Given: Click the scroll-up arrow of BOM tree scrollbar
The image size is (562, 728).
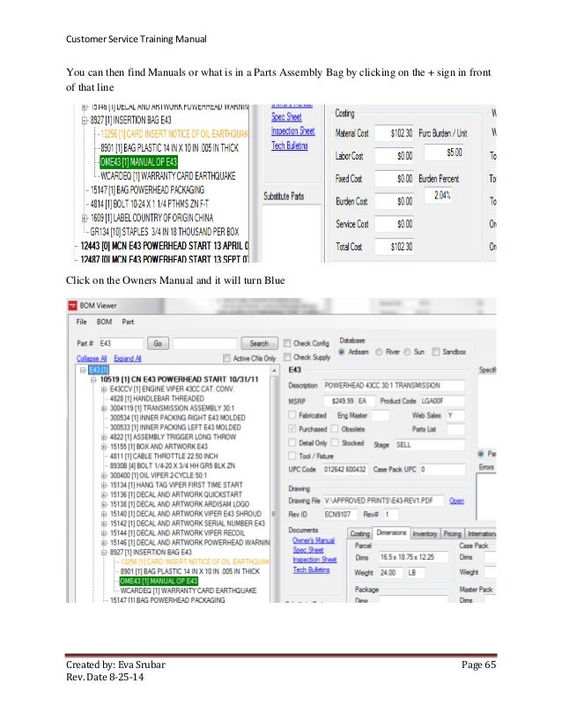Looking at the screenshot, I should click(274, 370).
